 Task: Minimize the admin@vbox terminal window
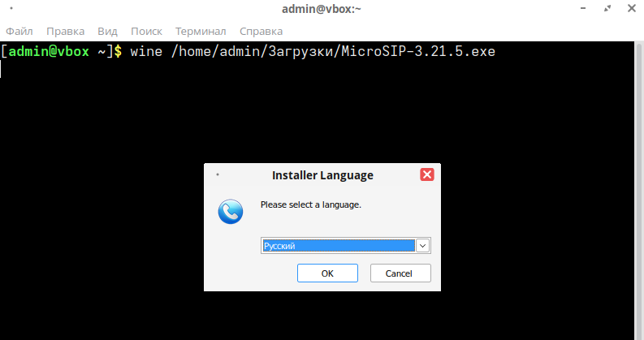point(583,8)
